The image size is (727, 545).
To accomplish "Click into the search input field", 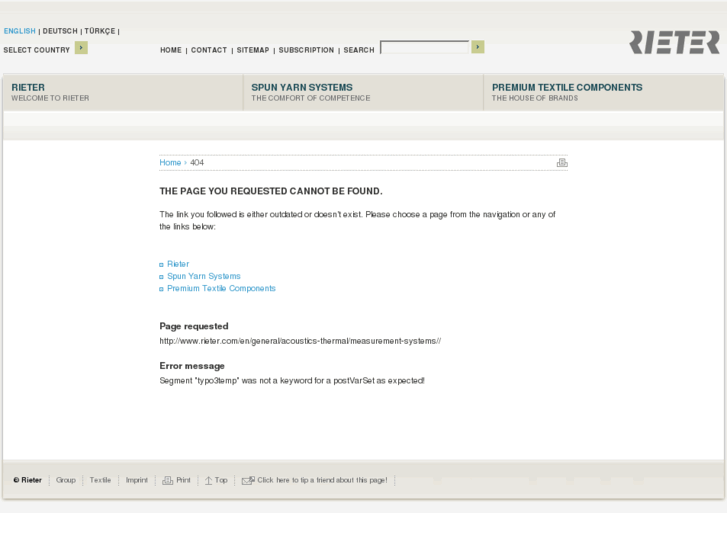I will coord(425,47).
